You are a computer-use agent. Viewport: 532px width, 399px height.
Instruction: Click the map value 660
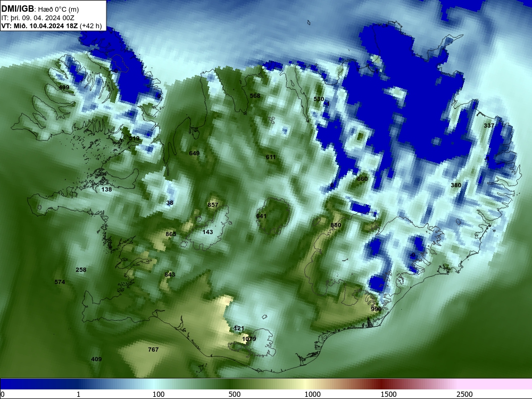[x=362, y=179]
